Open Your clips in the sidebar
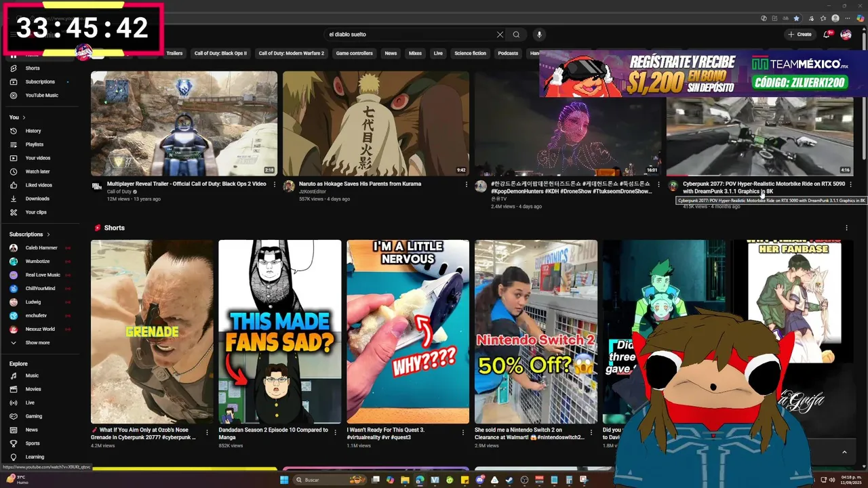Viewport: 868px width, 488px height. (35, 212)
